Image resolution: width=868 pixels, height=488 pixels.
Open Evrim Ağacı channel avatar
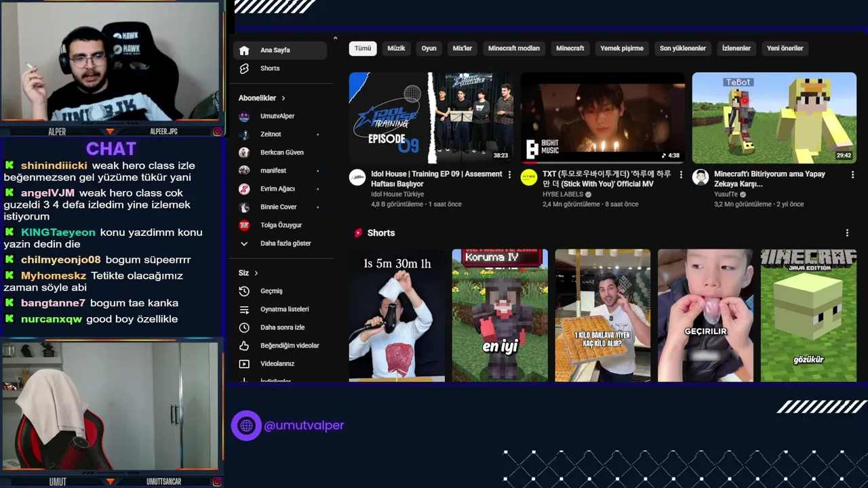tap(244, 189)
